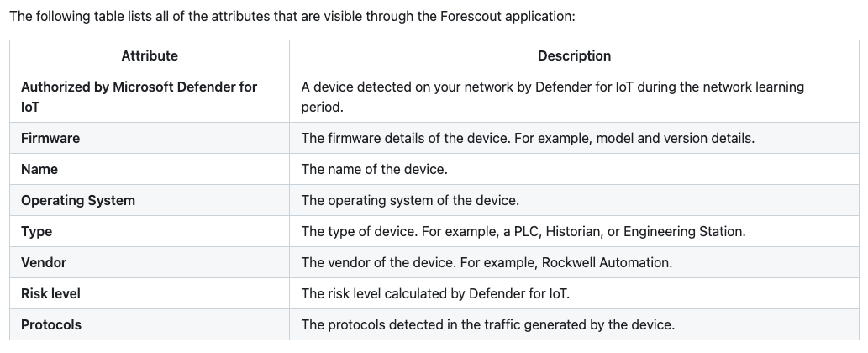Click the Description column header
Viewport: 868px width, 353px height.
coord(574,55)
